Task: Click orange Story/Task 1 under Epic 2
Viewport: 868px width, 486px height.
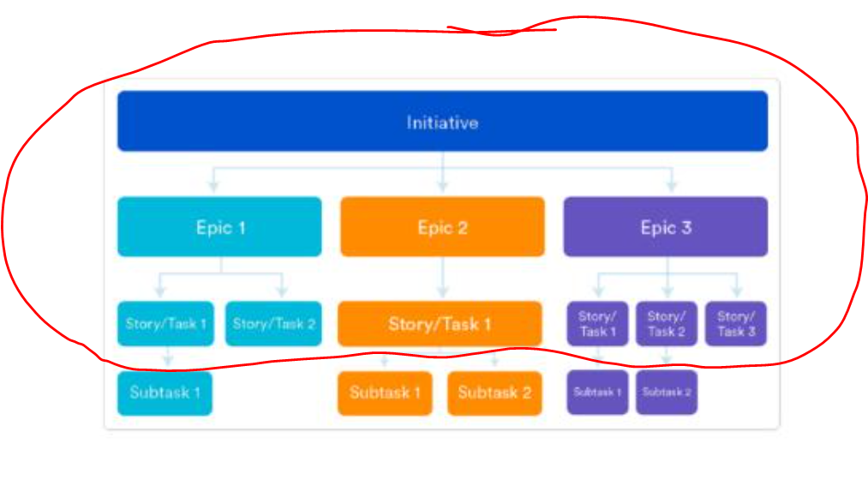Action: pyautogui.click(x=440, y=324)
